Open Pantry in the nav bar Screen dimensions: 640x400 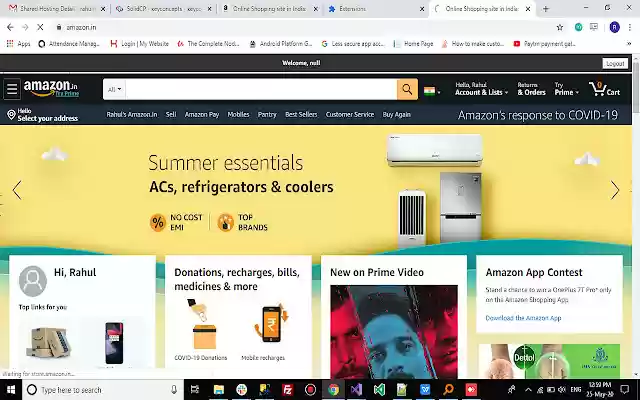tap(267, 115)
